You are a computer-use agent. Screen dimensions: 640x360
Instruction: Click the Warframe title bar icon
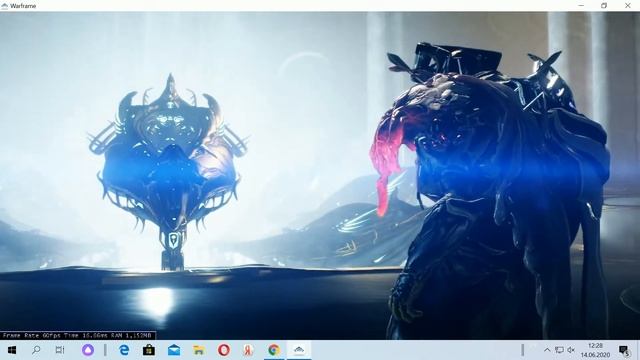(x=4, y=6)
